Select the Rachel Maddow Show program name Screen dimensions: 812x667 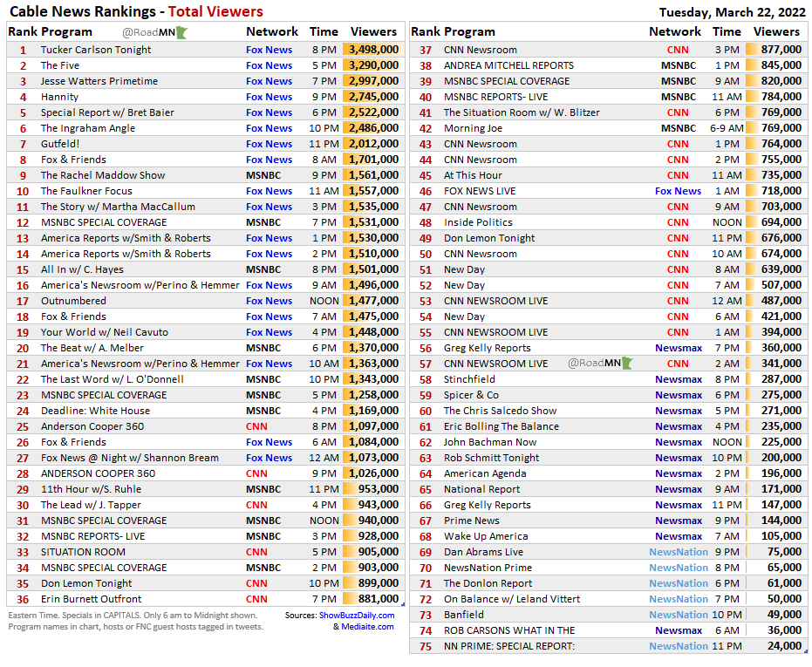[x=98, y=175]
